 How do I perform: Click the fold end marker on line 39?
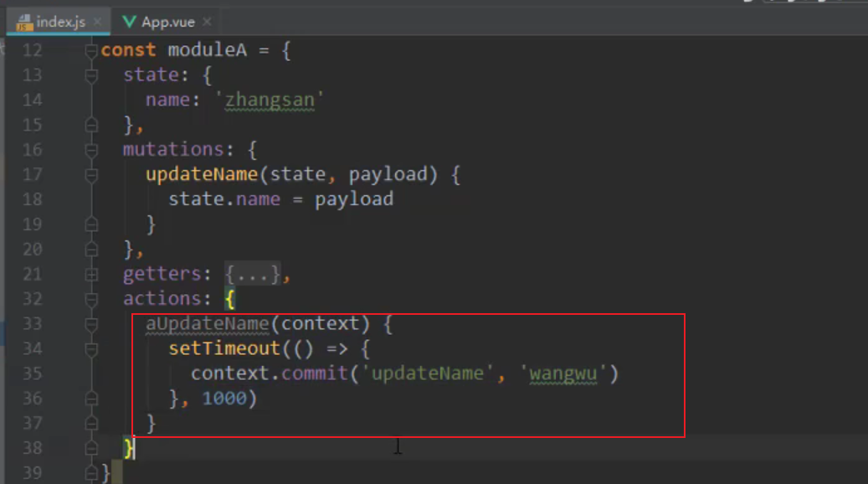[91, 473]
